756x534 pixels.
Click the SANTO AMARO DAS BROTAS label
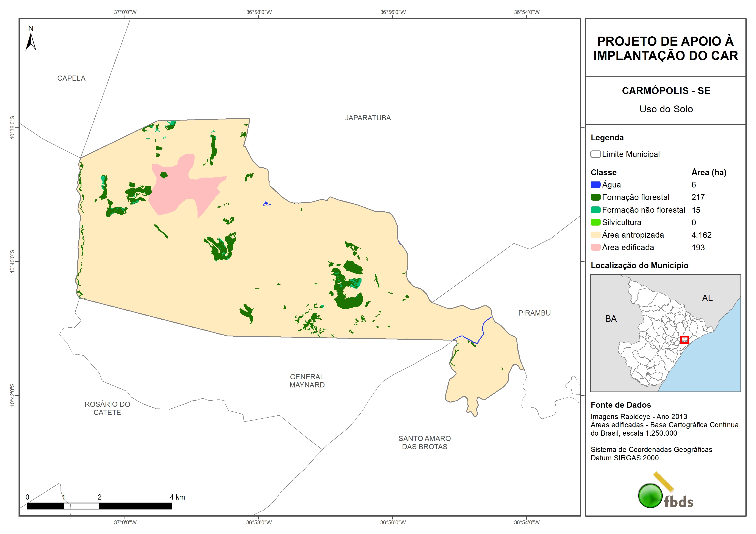[x=424, y=443]
